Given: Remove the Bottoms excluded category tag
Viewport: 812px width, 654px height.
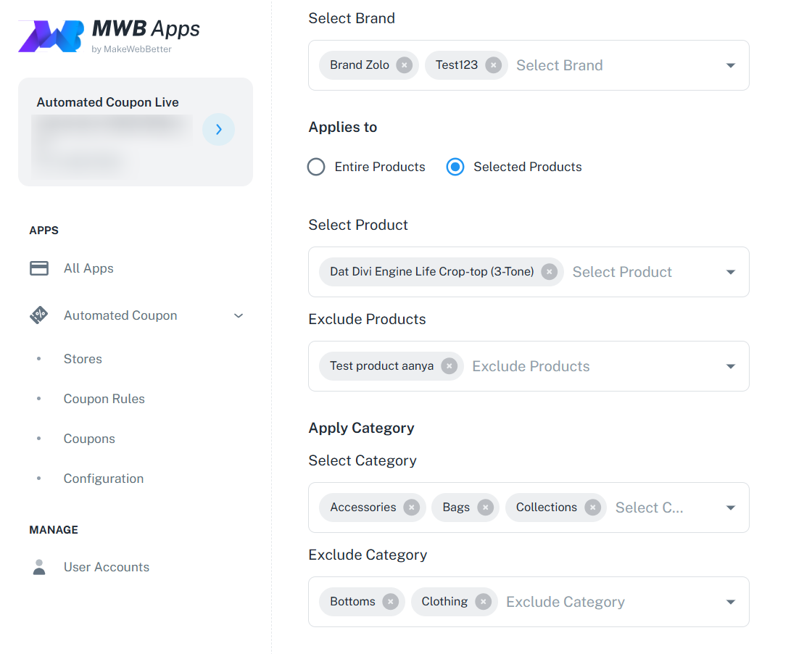Looking at the screenshot, I should pyautogui.click(x=390, y=601).
